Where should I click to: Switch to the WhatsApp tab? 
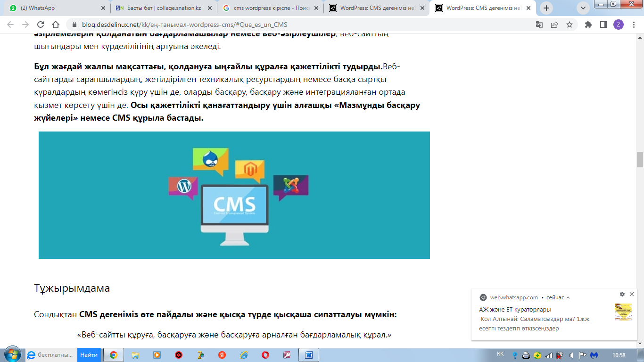point(58,8)
